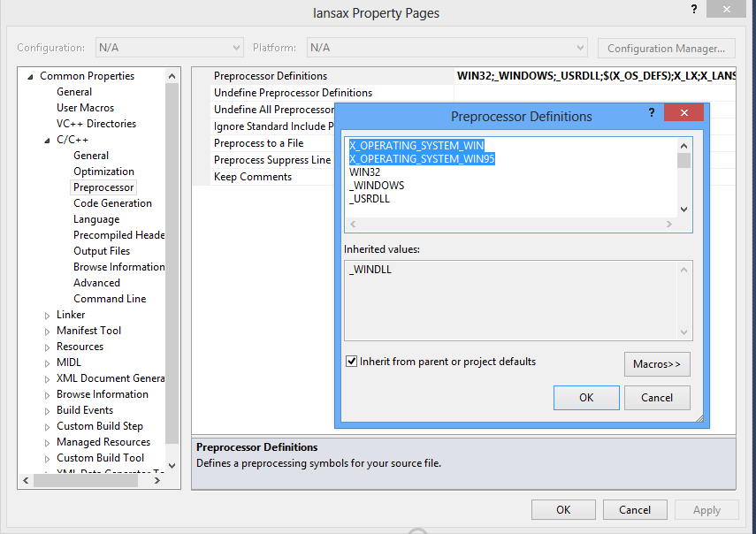The width and height of the screenshot is (756, 534).
Task: Expand the Manifest Tool node
Action: (x=48, y=331)
